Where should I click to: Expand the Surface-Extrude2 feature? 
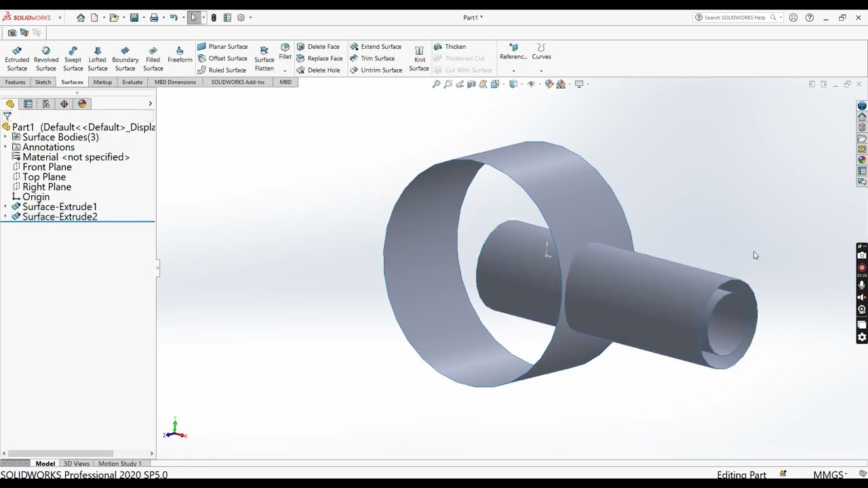pyautogui.click(x=5, y=217)
